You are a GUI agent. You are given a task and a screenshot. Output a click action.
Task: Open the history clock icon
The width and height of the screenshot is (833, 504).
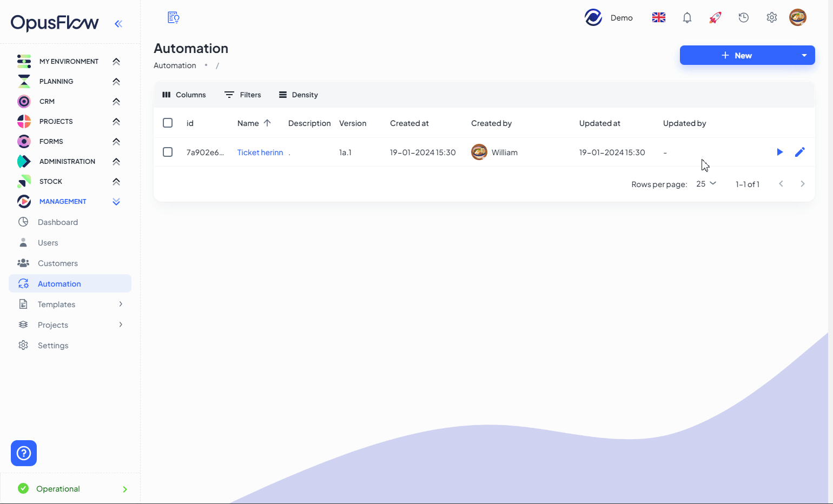coord(743,18)
